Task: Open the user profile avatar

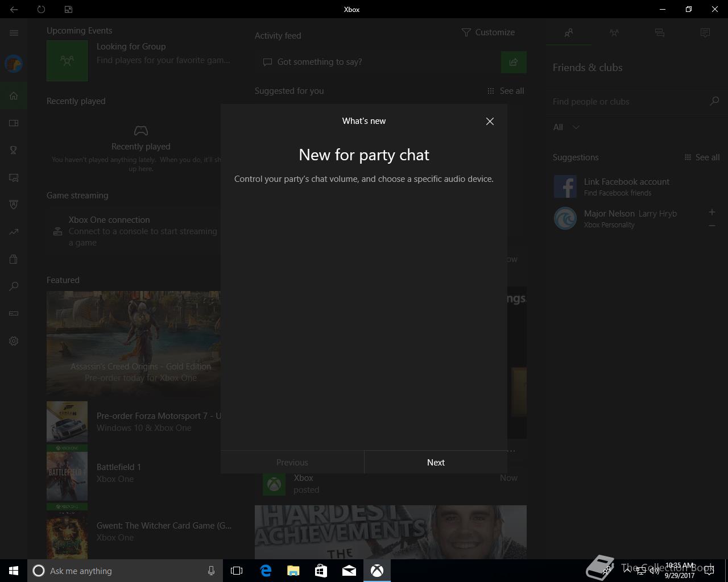Action: pos(14,64)
